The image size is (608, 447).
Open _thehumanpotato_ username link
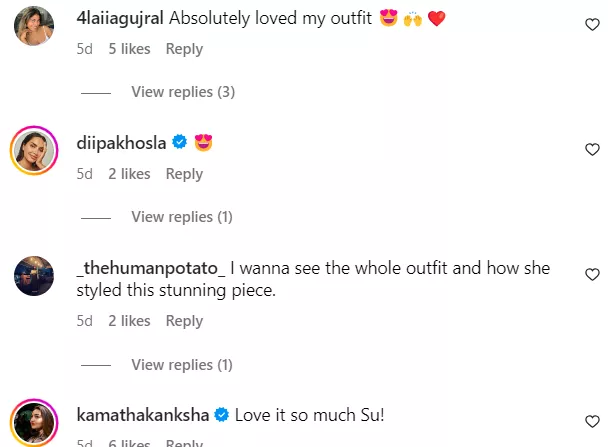[150, 269]
